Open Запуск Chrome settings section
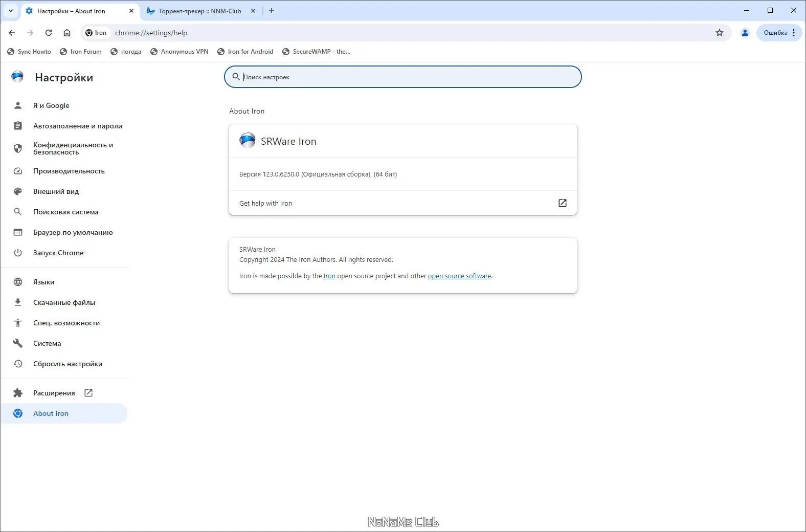Screen dimensions: 806x532 64,253
